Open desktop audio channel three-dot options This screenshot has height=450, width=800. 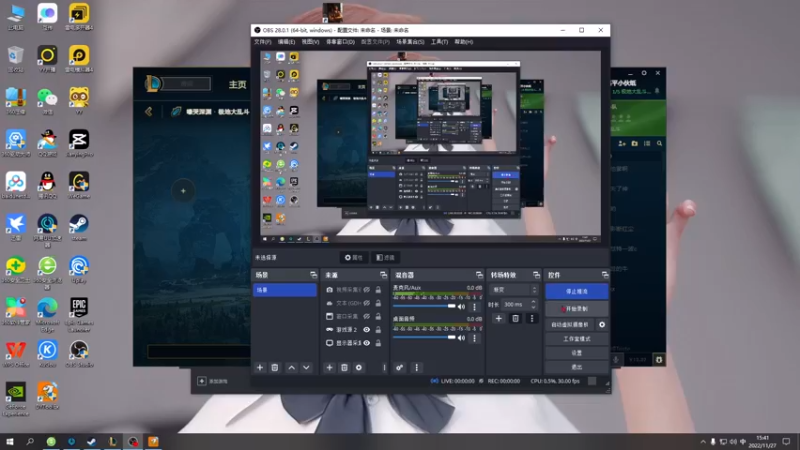point(474,338)
